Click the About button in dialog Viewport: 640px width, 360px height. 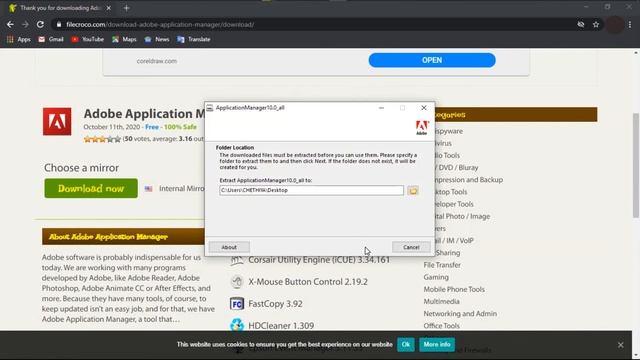(x=229, y=247)
